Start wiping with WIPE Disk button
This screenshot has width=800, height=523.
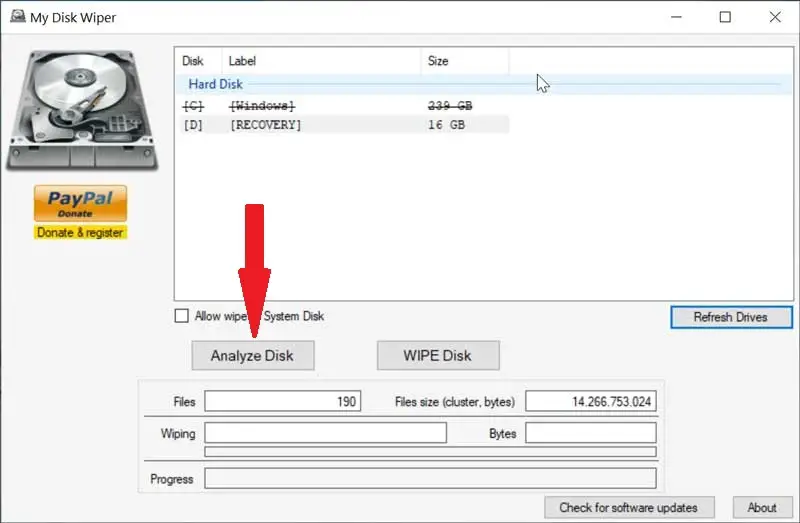[x=438, y=356]
